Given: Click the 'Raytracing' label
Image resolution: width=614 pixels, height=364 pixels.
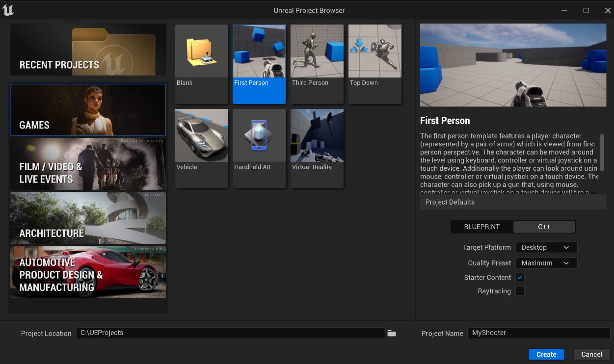Looking at the screenshot, I should (494, 291).
